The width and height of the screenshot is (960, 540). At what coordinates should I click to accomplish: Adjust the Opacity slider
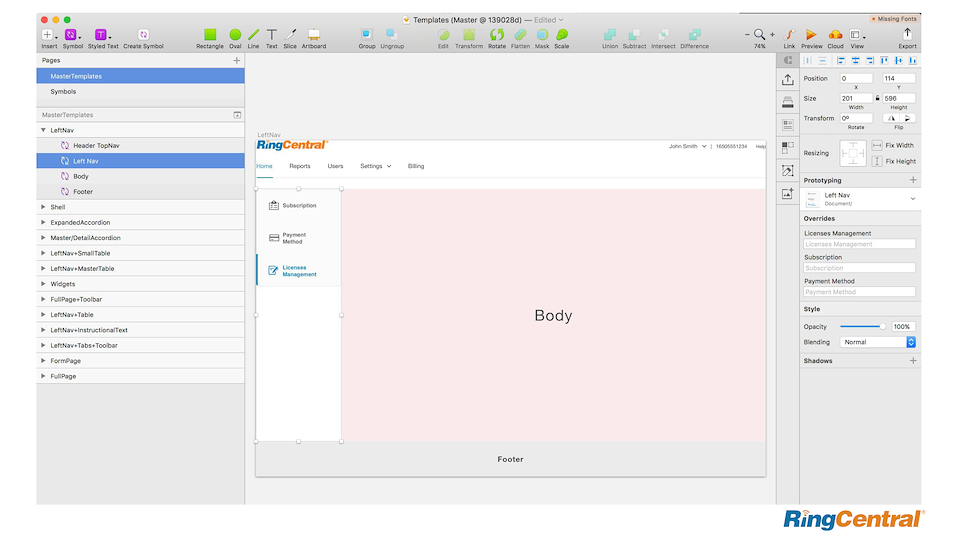pos(862,327)
